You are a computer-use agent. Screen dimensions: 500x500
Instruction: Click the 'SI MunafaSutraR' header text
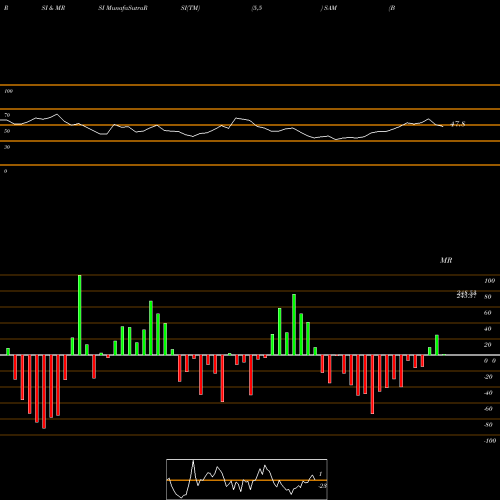pos(123,8)
